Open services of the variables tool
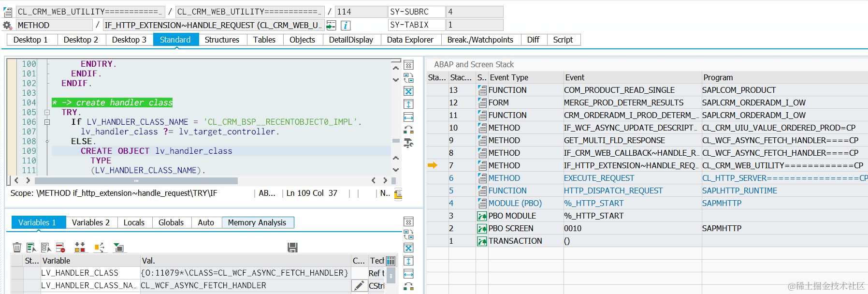The image size is (868, 294). tap(408, 286)
